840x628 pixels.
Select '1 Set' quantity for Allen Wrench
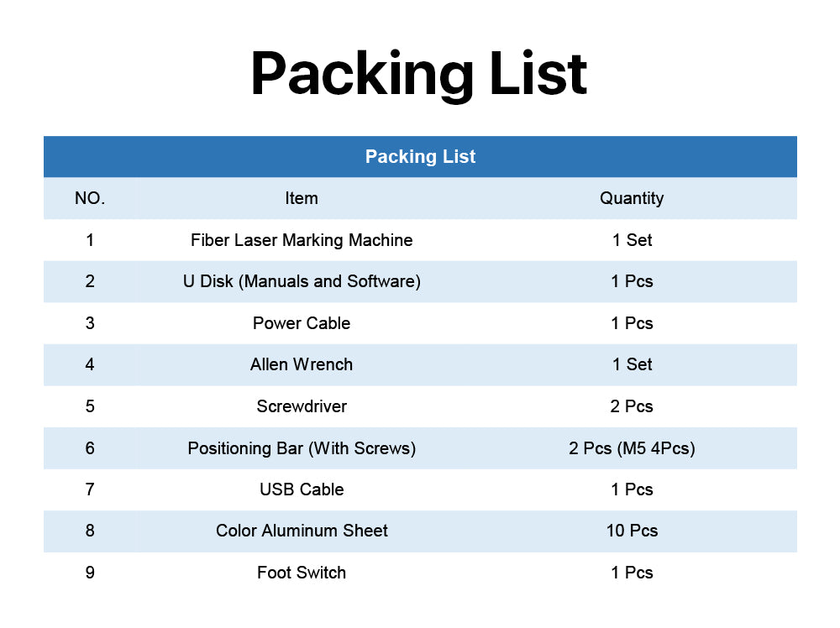click(x=633, y=364)
